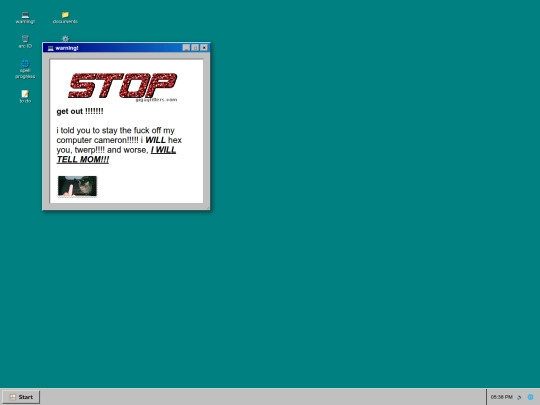Open the to do notepad icon
Screen dimensions: 540x405
coord(25,96)
